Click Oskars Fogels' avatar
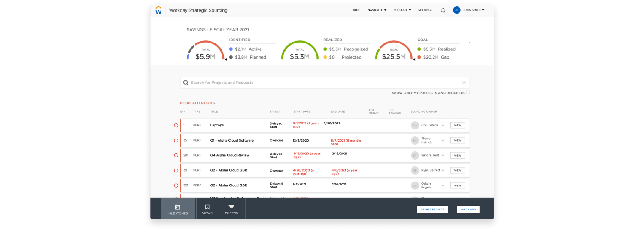The image size is (644, 231). (x=415, y=185)
